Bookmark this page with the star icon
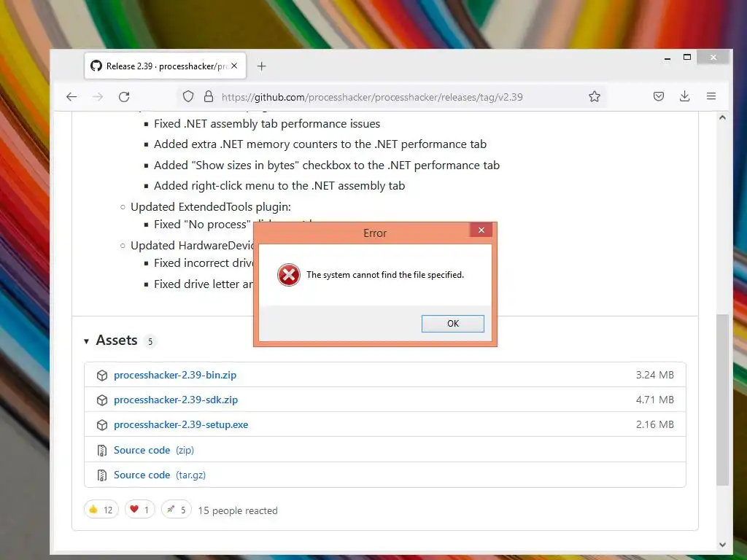This screenshot has height=560, width=747. click(595, 97)
